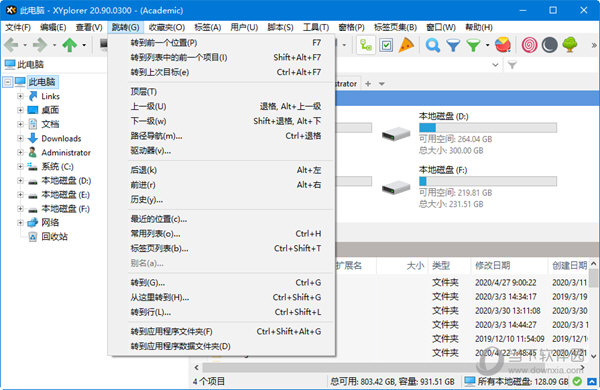The image size is (600, 390).
Task: Select 本地磁盘 (E:) in tree
Action: (x=65, y=195)
